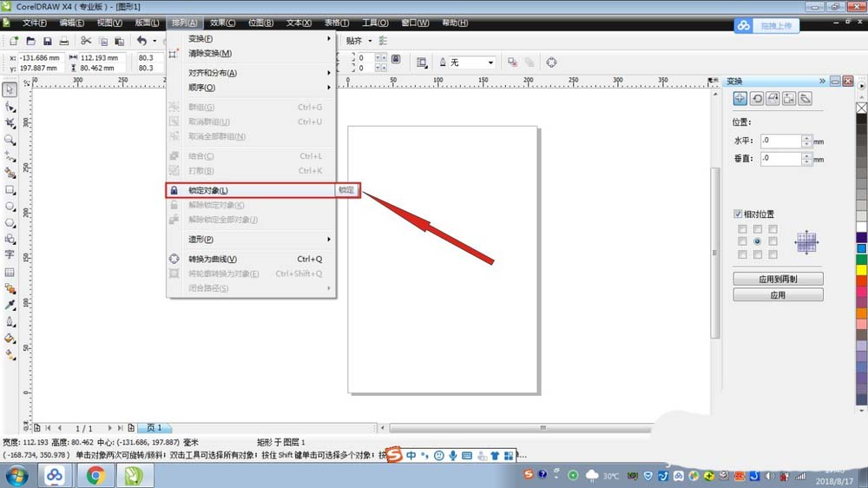Open the Scale and Mirror tab in docker
This screenshot has height=488, width=868.
click(x=773, y=99)
